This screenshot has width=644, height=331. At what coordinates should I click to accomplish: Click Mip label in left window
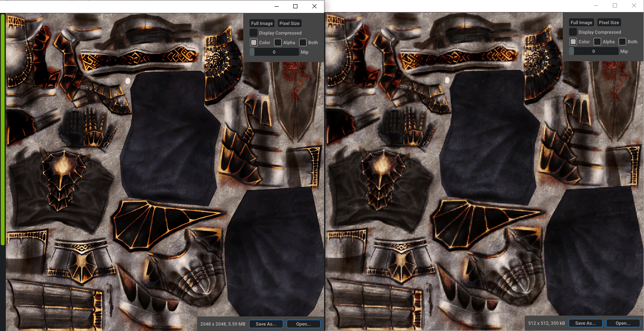[x=305, y=52]
